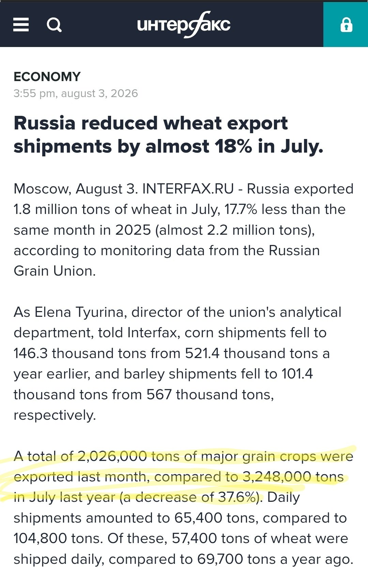Tap the INTERFAX.RU text in first paragraph
Viewport: 368px width, 588px height.
188,189
